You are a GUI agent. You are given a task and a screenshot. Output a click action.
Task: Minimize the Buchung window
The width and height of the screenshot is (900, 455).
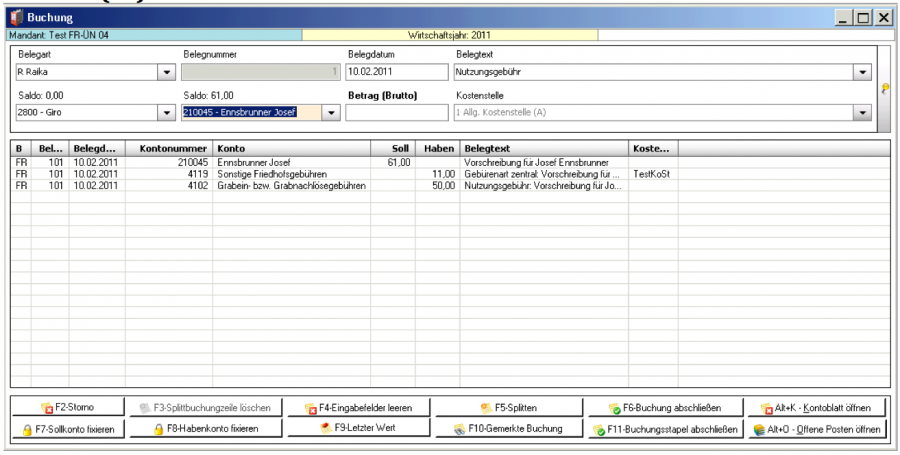click(843, 18)
